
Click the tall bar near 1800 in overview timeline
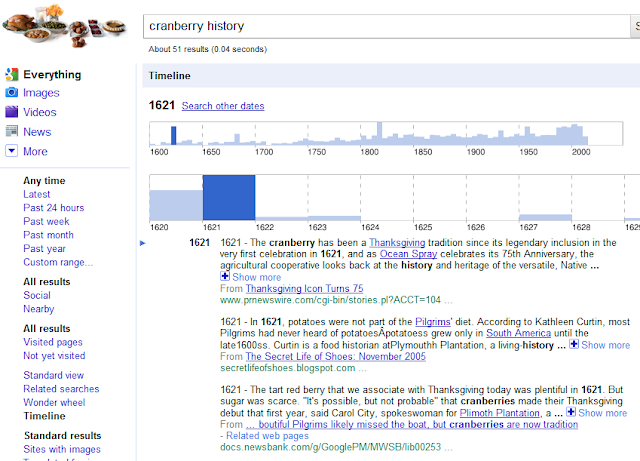(379, 133)
